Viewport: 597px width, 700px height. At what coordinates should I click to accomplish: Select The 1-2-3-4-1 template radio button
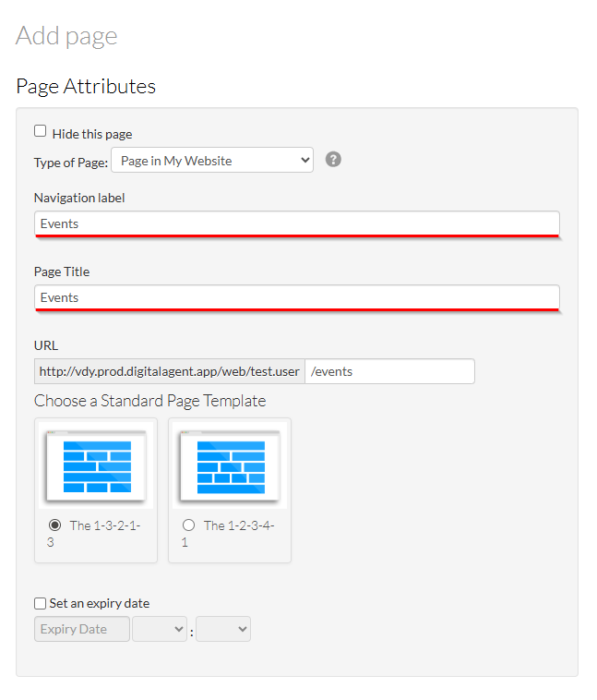coord(189,525)
